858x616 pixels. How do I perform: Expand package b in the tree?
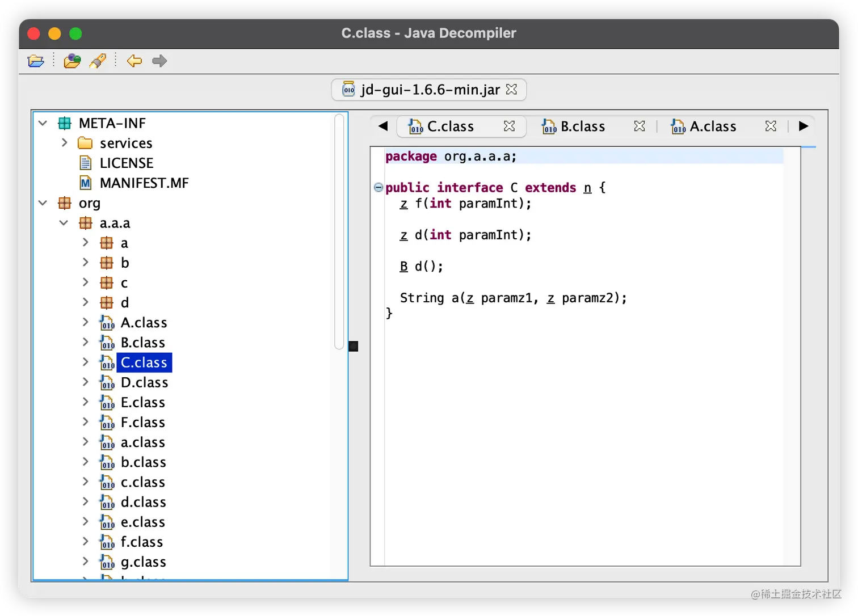(x=85, y=263)
